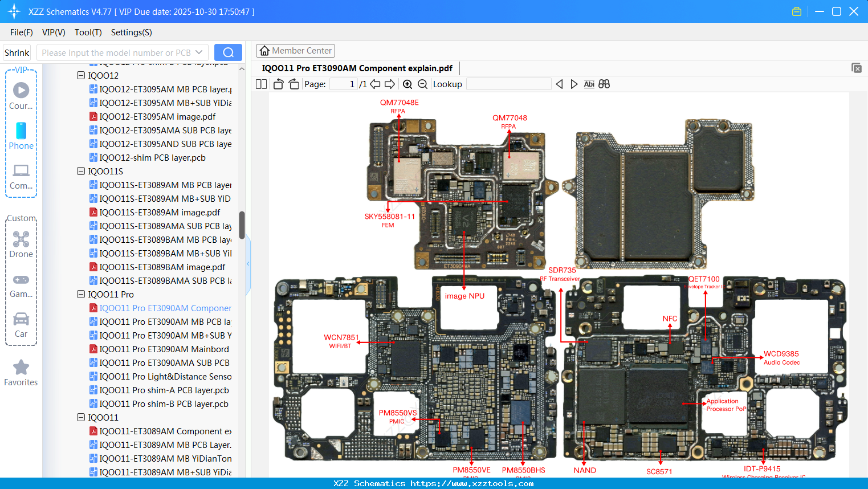
Task: Zoom in on the schematic
Action: (x=407, y=84)
